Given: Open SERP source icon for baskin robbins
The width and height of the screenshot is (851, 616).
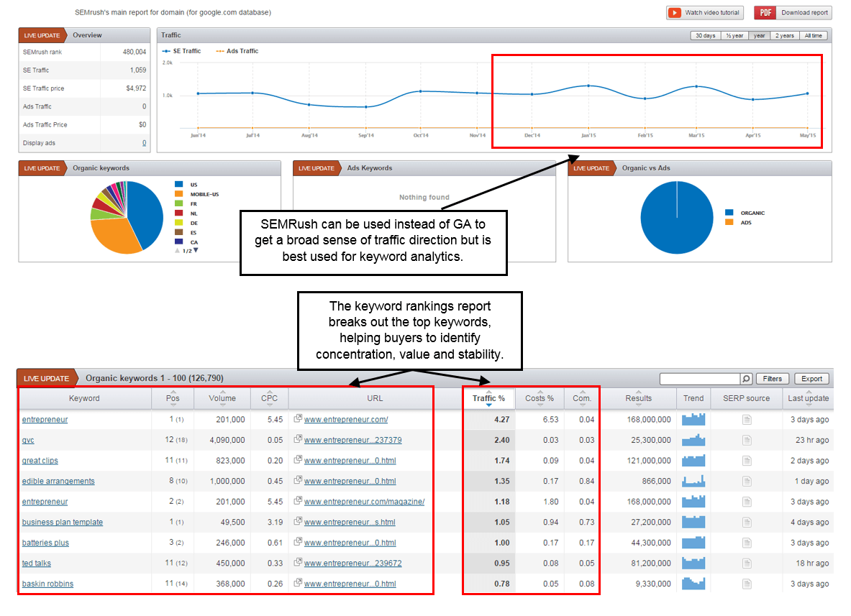Looking at the screenshot, I should point(747,584).
